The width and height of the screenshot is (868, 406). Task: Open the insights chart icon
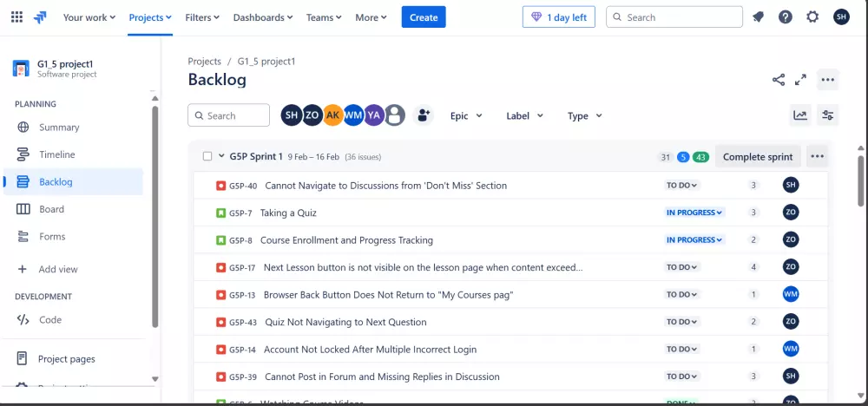pyautogui.click(x=800, y=115)
